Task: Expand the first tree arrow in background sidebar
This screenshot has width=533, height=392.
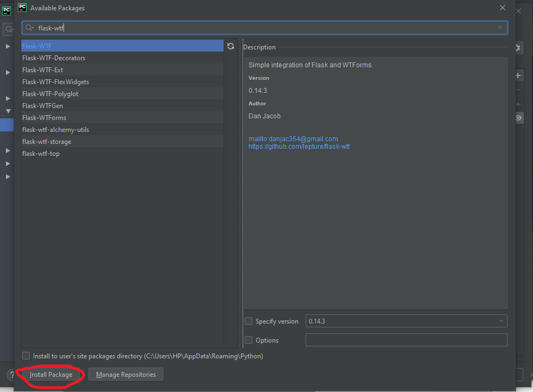Action: pos(8,46)
